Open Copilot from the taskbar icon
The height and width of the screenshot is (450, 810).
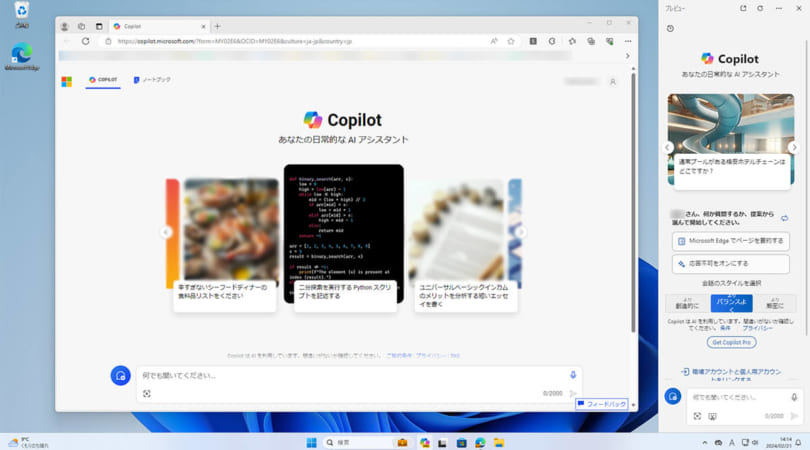click(x=425, y=443)
